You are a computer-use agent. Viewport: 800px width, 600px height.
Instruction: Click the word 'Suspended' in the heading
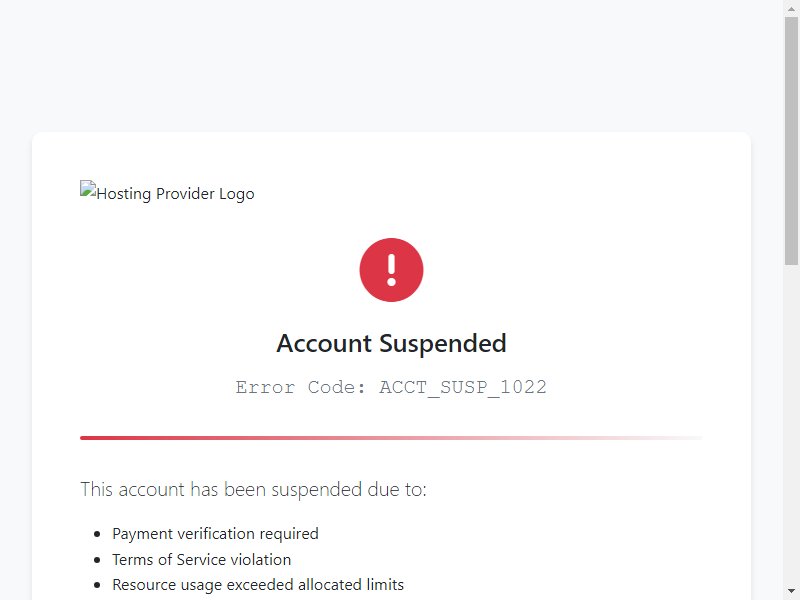tap(443, 343)
